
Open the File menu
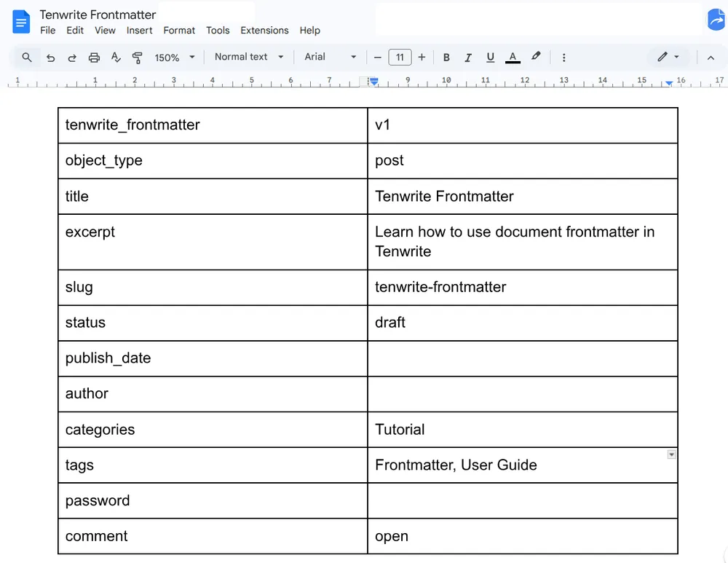(x=48, y=30)
